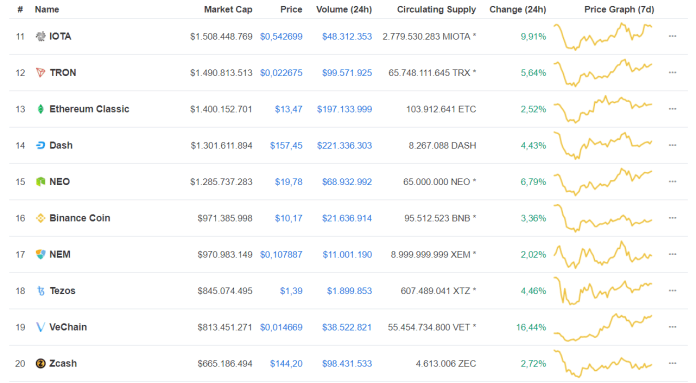
Task: Click the VeChain coin logo icon
Action: 40,328
